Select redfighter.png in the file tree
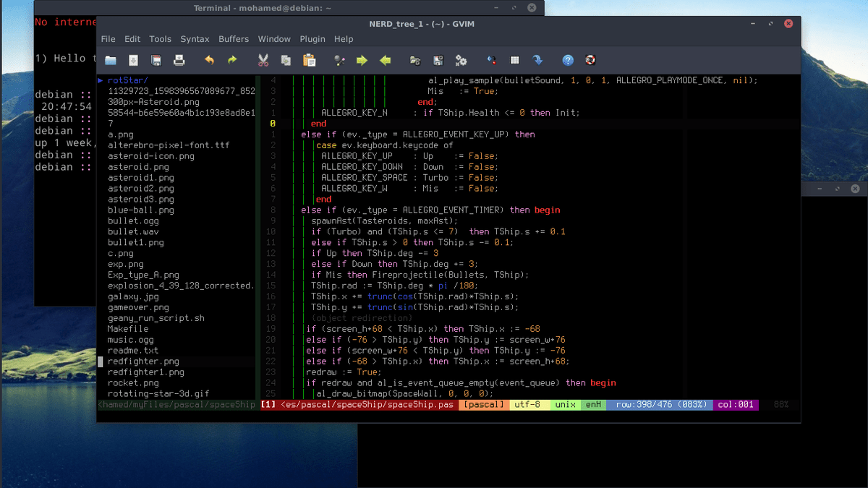The height and width of the screenshot is (488, 868). (x=143, y=361)
